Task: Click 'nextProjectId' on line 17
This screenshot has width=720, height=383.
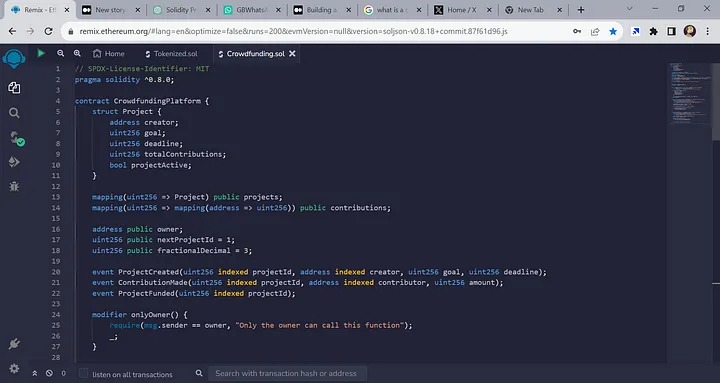Action: tap(185, 240)
